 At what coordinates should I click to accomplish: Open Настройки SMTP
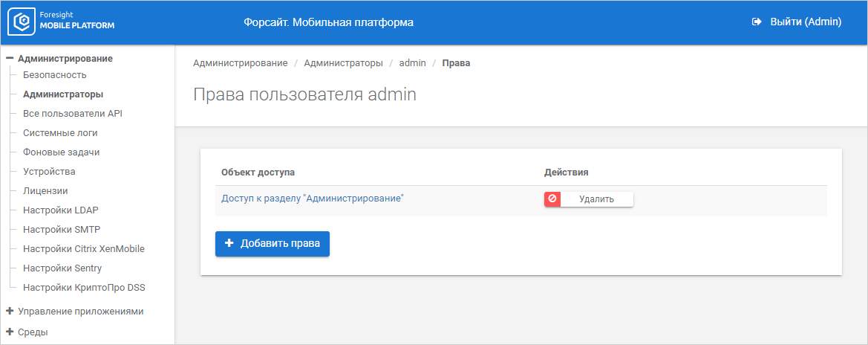pyautogui.click(x=56, y=230)
